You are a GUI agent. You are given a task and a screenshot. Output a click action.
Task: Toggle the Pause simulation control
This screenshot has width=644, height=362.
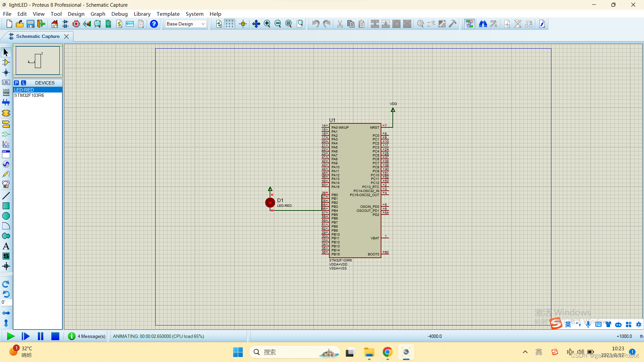pos(41,337)
